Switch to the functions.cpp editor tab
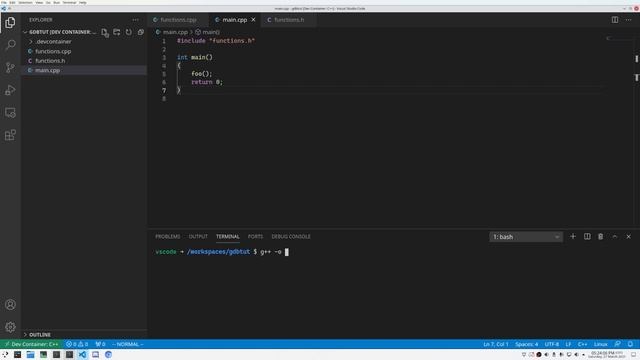Image resolution: width=640 pixels, height=360 pixels. tap(178, 20)
